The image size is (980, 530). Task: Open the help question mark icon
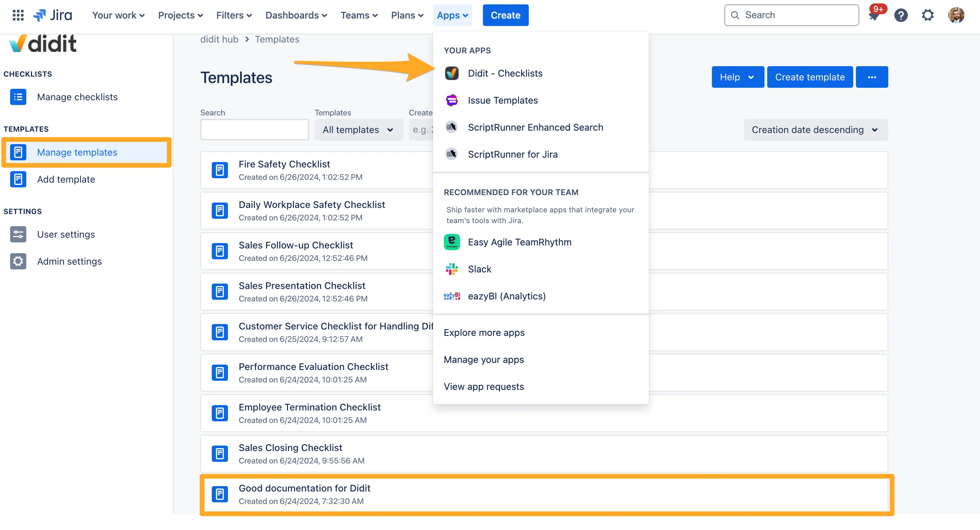[900, 15]
